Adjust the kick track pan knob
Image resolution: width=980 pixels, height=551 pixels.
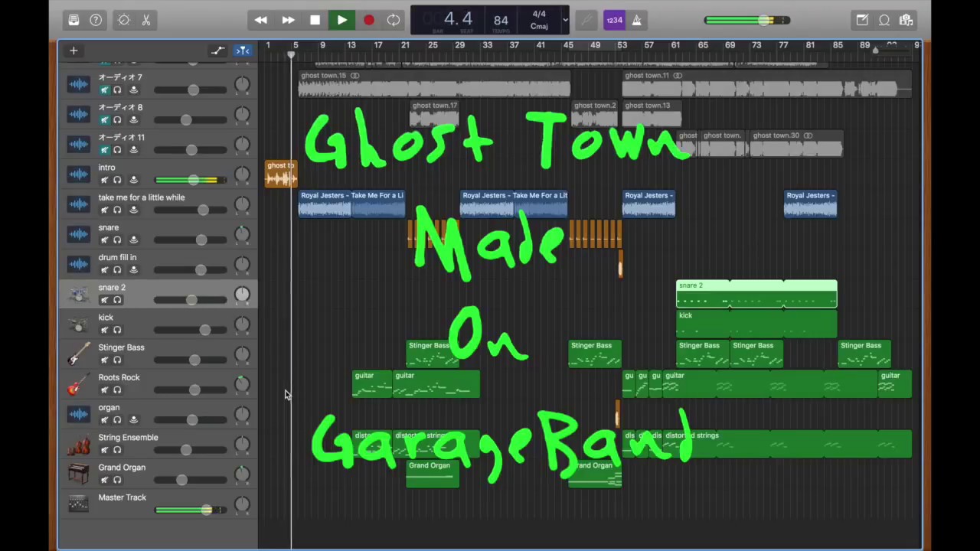point(242,324)
